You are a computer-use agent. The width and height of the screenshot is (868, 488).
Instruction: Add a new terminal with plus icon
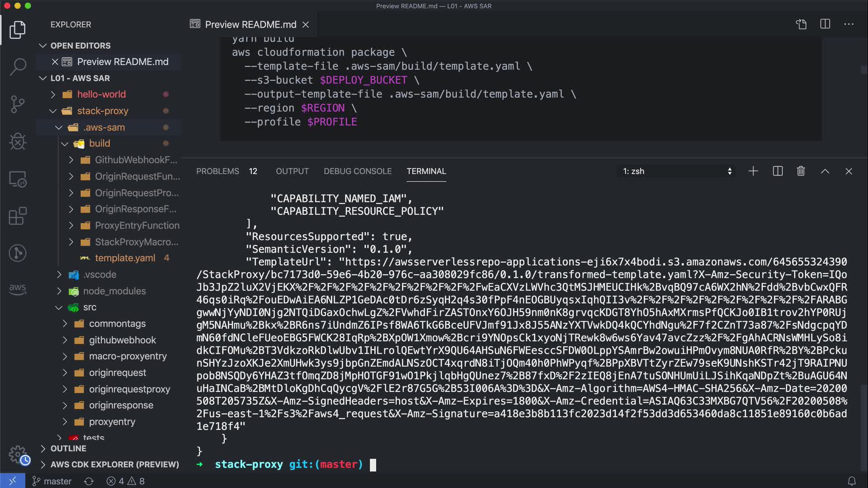[x=753, y=171]
